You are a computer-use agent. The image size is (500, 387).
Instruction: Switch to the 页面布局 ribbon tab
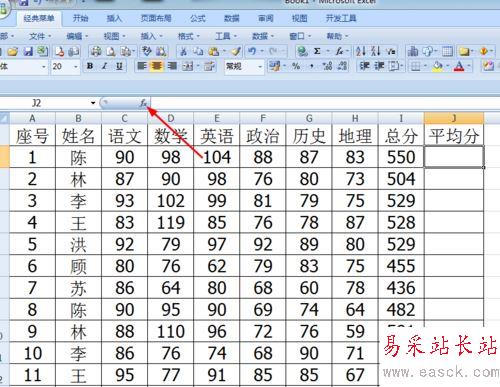point(156,18)
